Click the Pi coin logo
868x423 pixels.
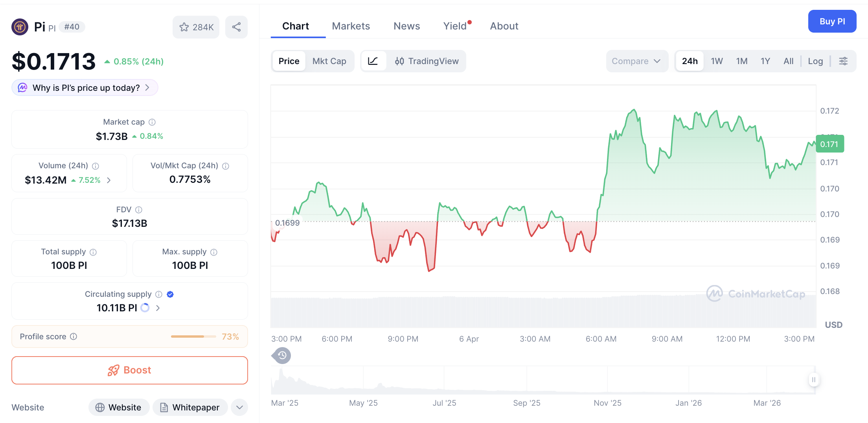(x=20, y=27)
